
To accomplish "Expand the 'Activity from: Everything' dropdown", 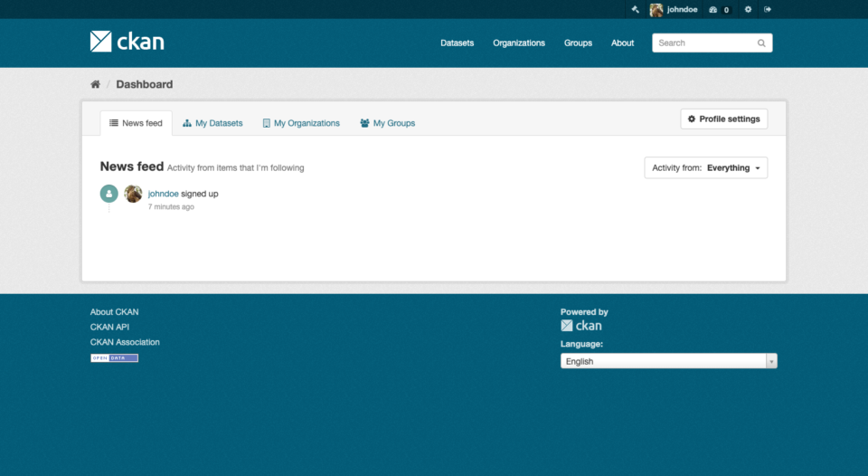I will (x=705, y=167).
